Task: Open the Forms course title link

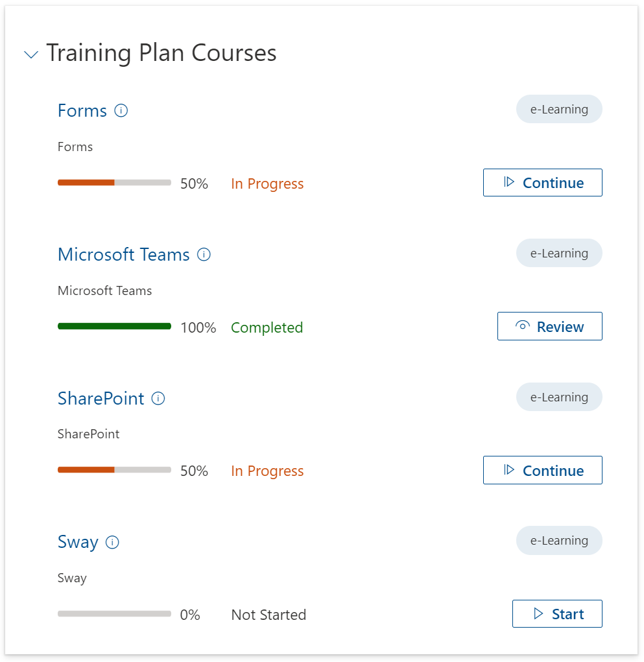Action: tap(82, 111)
